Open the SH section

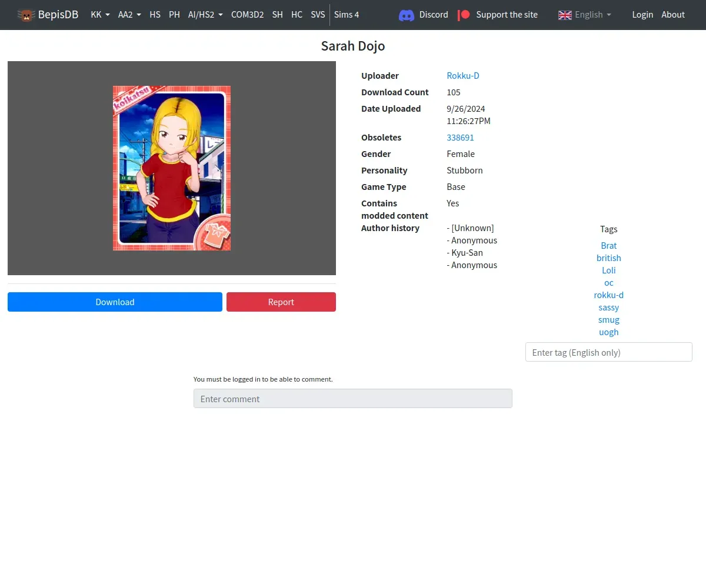coord(278,15)
